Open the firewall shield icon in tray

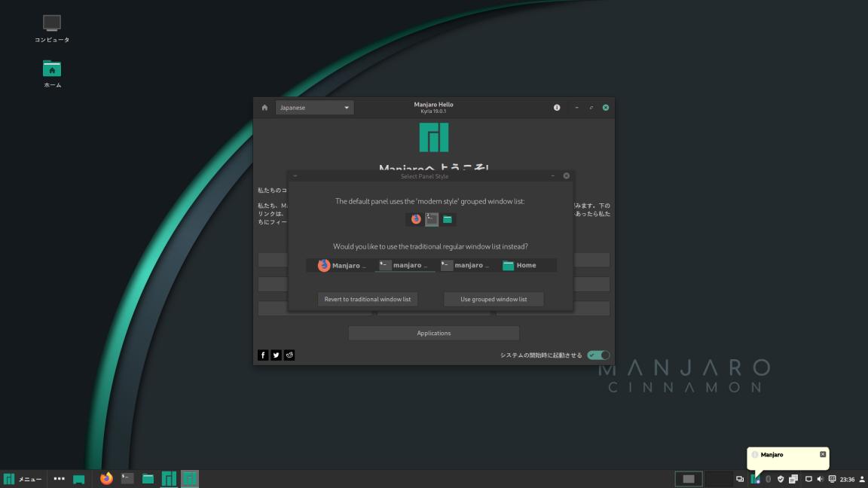781,479
